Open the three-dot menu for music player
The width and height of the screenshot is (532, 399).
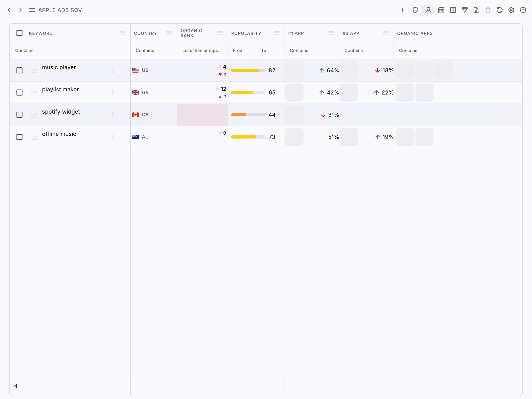point(113,70)
